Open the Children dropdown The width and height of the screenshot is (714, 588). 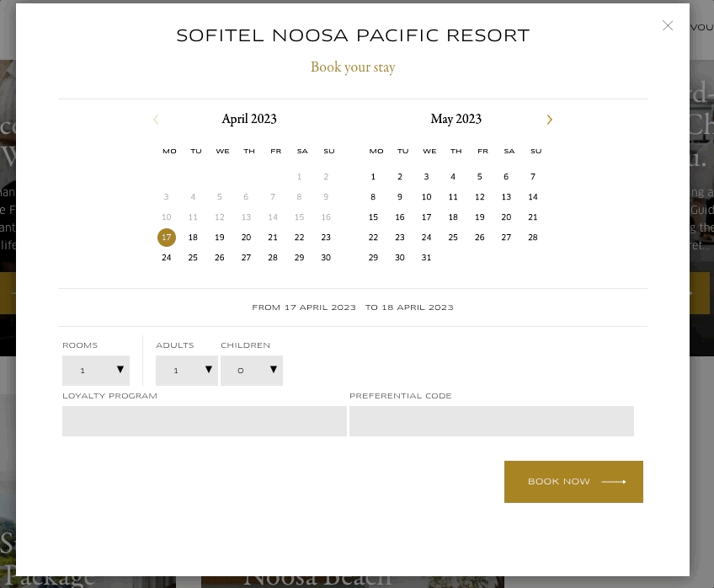251,371
